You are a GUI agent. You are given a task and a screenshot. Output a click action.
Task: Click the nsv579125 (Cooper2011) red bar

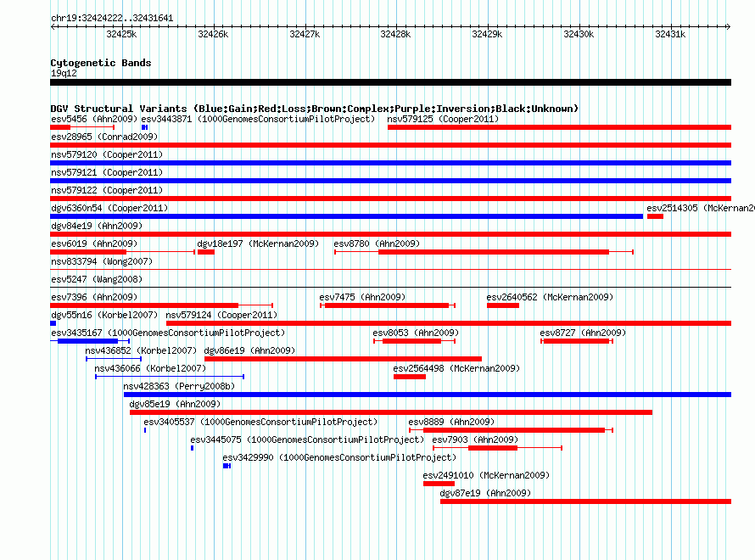(x=559, y=127)
